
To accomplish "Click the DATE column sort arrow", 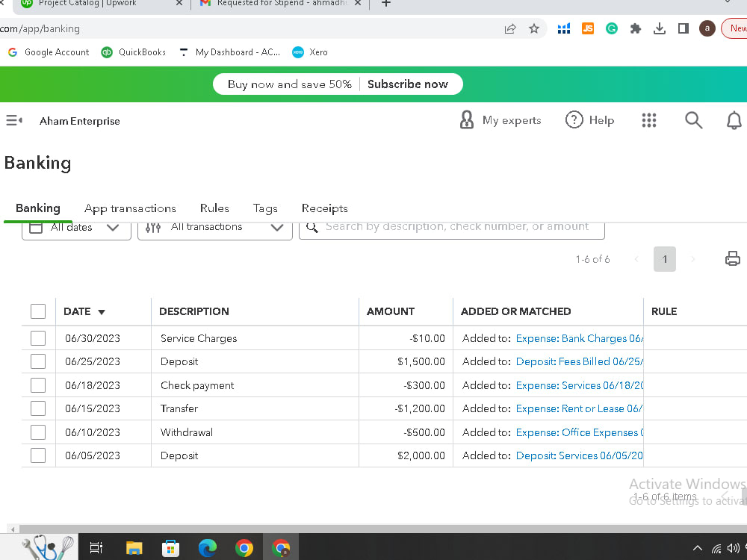I will [102, 311].
